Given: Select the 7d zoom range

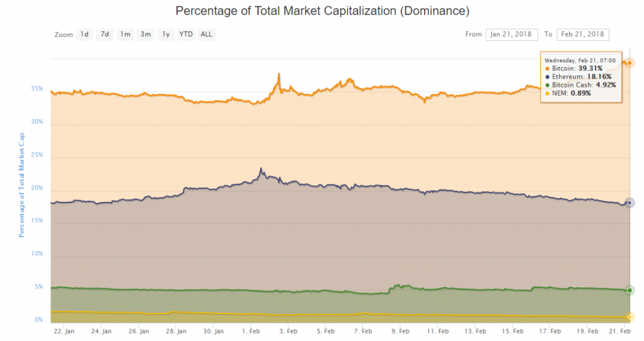Looking at the screenshot, I should coord(105,35).
